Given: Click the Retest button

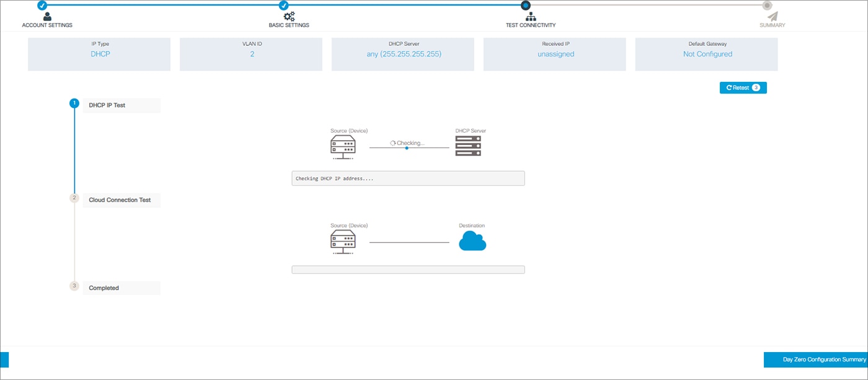Looking at the screenshot, I should pyautogui.click(x=742, y=87).
